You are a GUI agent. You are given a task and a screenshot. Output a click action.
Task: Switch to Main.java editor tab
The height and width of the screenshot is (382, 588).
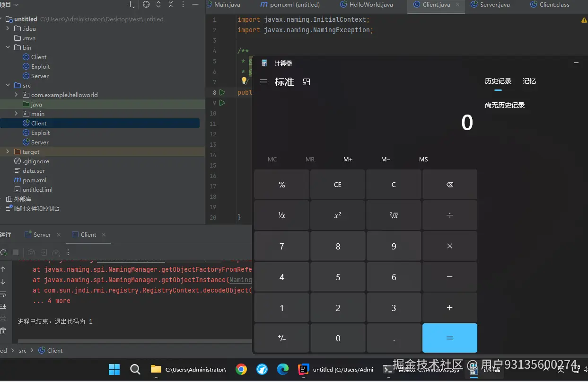[x=223, y=5]
